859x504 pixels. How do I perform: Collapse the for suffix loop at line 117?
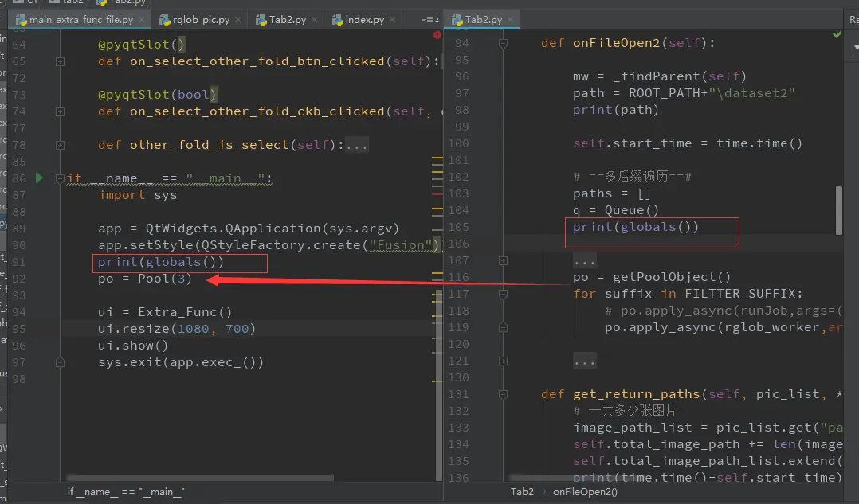(x=503, y=294)
